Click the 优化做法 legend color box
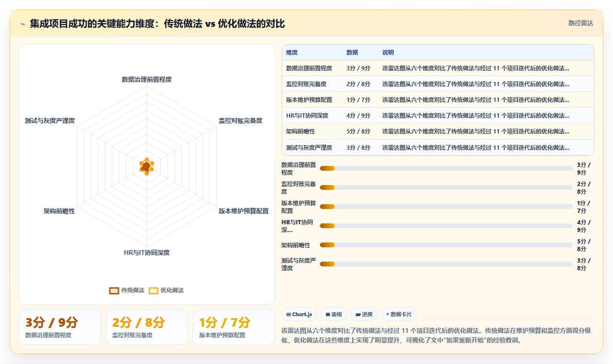The height and width of the screenshot is (364, 613). click(153, 290)
